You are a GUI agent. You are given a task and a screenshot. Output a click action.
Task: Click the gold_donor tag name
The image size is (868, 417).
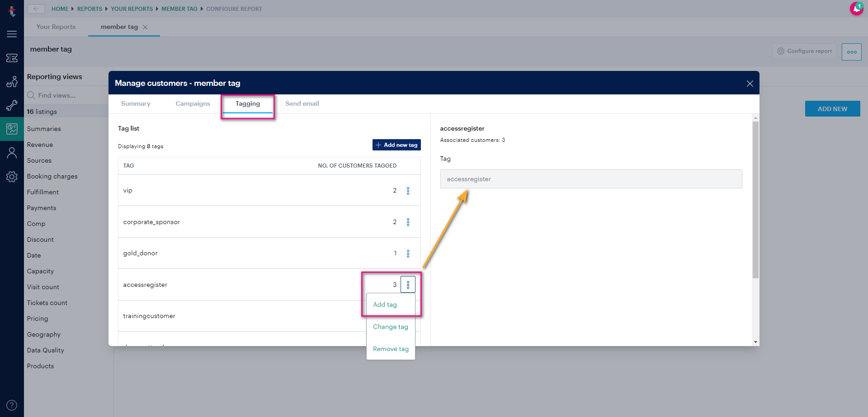(x=141, y=253)
